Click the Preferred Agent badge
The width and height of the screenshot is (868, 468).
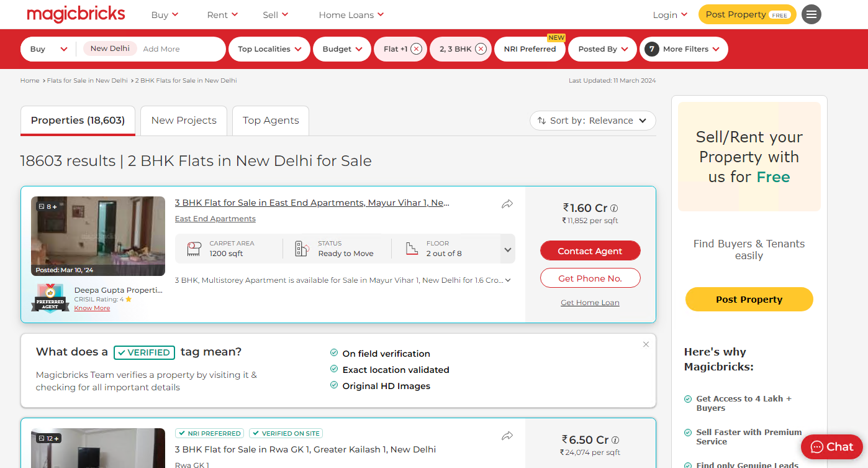click(x=50, y=298)
